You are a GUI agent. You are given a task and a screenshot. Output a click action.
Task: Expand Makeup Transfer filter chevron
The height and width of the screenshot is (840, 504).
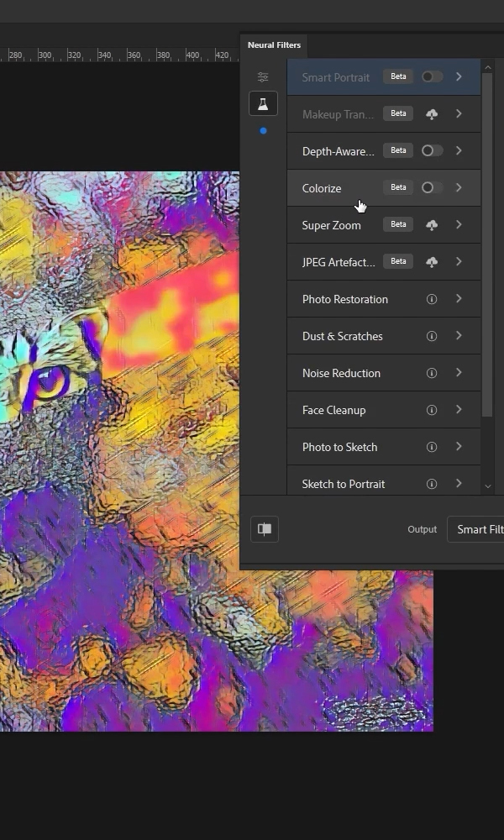459,113
